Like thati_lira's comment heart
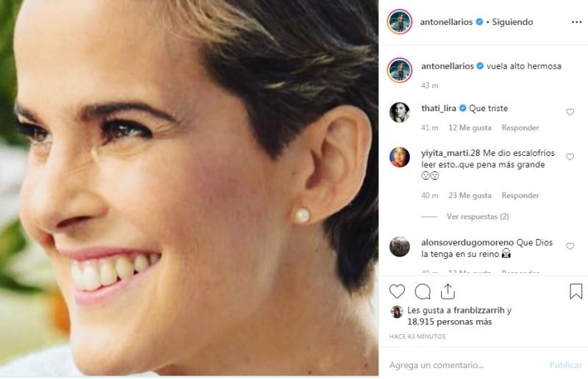Screen dimensions: 588x379 click(570, 112)
